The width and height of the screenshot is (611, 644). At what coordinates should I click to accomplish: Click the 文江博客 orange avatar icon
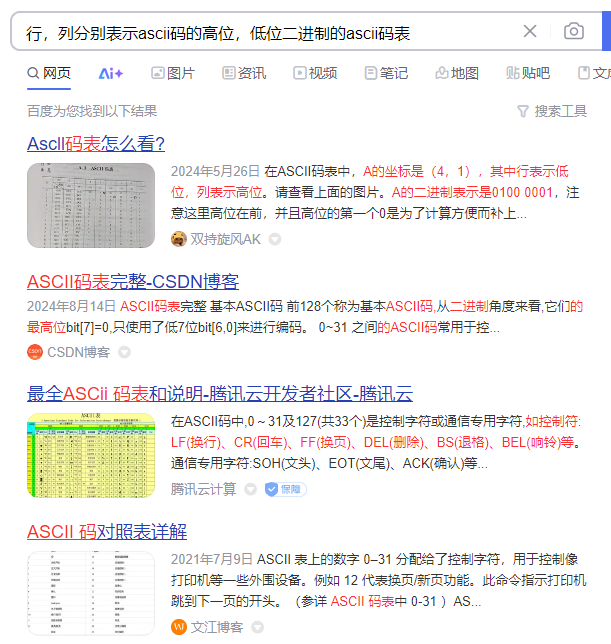pyautogui.click(x=179, y=627)
